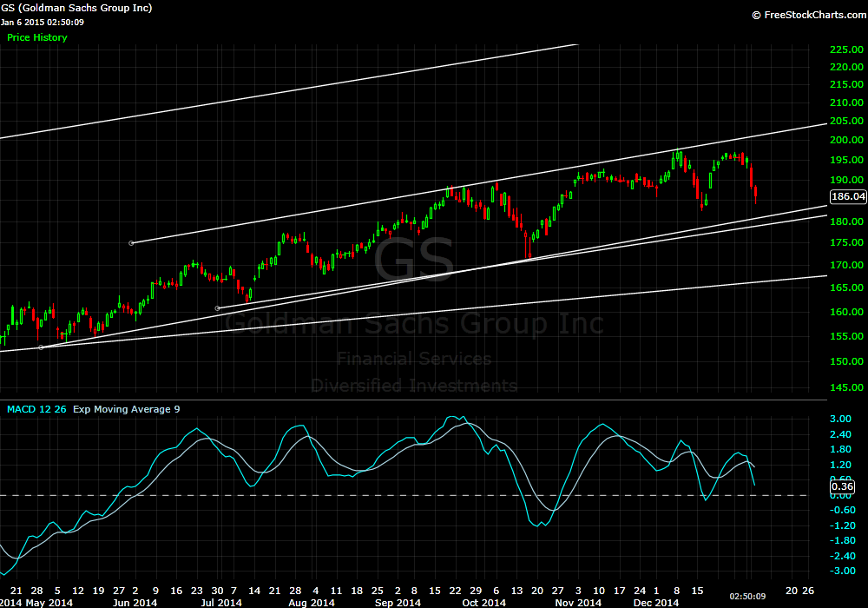Screen dimensions: 868x608
Task: Click the date axis label 30
Action: [218, 591]
